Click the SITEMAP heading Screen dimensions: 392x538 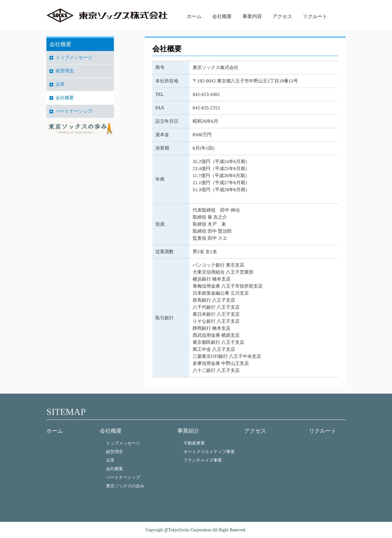66,412
